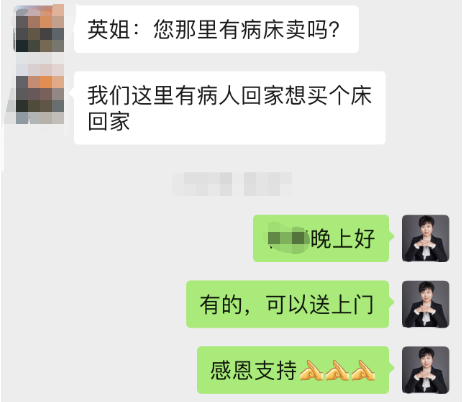The image size is (465, 402).
Task: Tap the blurred timestamp in chat center
Action: coord(232,184)
